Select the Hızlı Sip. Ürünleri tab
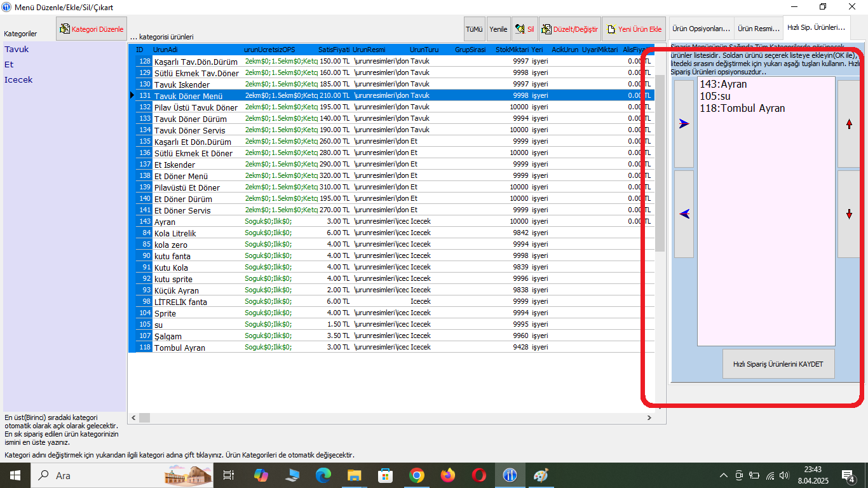The width and height of the screenshot is (868, 488). (x=816, y=28)
